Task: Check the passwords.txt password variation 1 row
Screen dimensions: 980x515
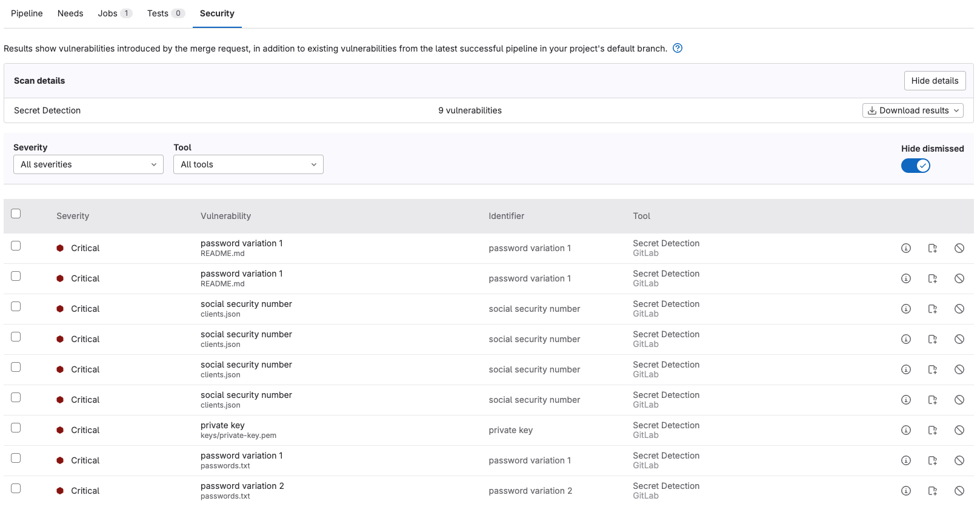Action: [x=16, y=458]
